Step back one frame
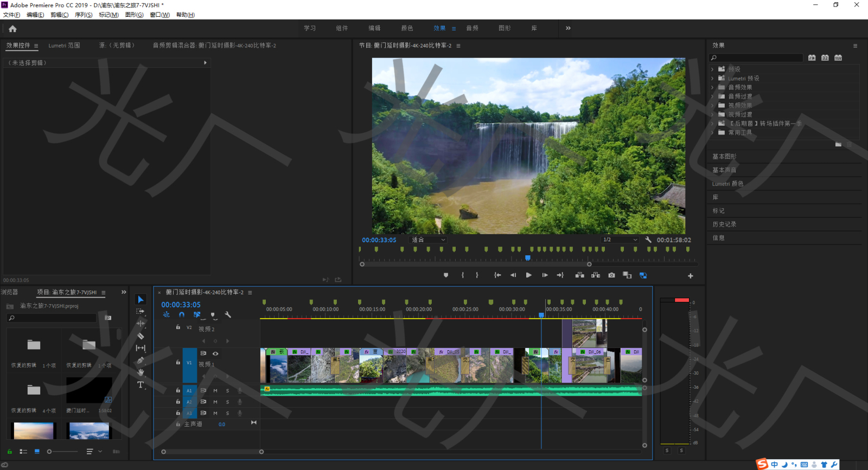Viewport: 868px width, 470px height. pyautogui.click(x=513, y=275)
